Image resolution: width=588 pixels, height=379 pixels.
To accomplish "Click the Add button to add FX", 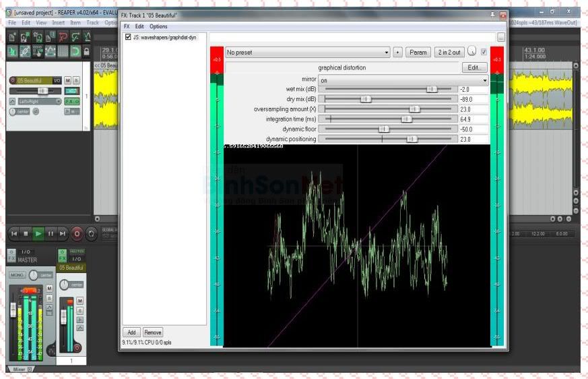I will pos(131,332).
